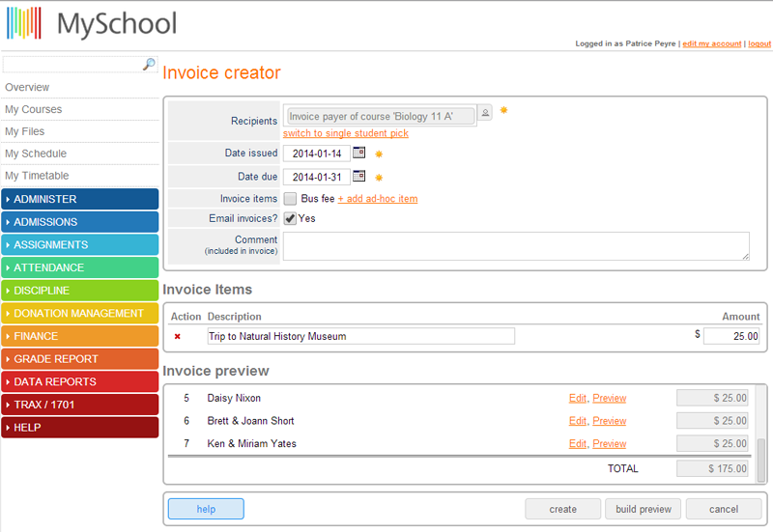Expand the FINANCE menu section
The width and height of the screenshot is (773, 532).
(x=79, y=336)
